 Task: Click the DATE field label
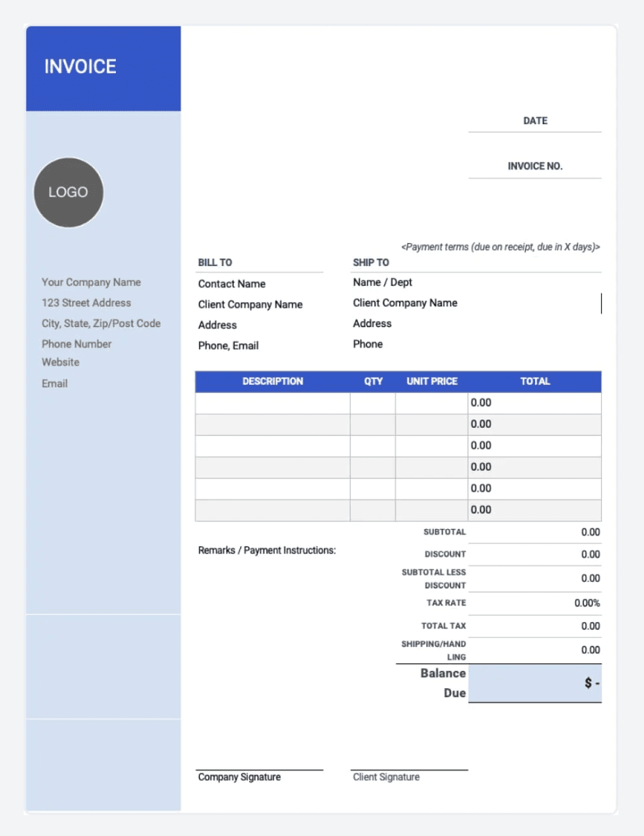point(535,121)
